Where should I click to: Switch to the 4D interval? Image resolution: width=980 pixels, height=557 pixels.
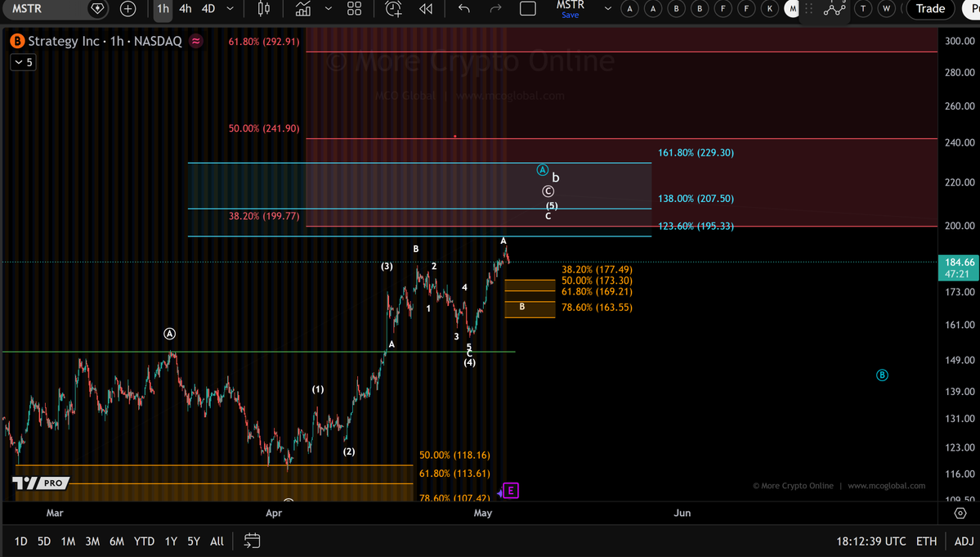[x=208, y=9]
